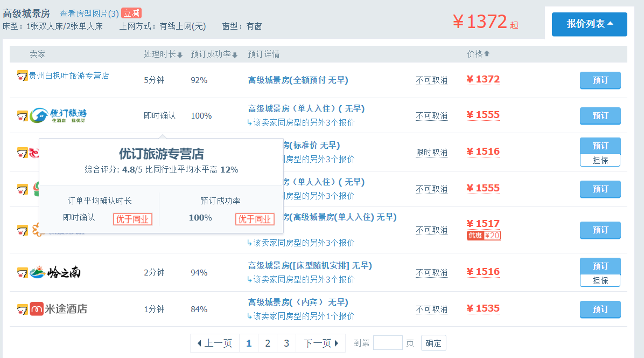Click 担保 button in 岭之南 row

point(600,281)
